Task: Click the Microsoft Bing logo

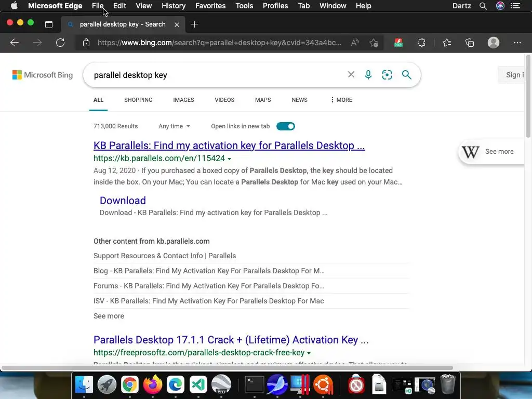Action: (x=43, y=75)
